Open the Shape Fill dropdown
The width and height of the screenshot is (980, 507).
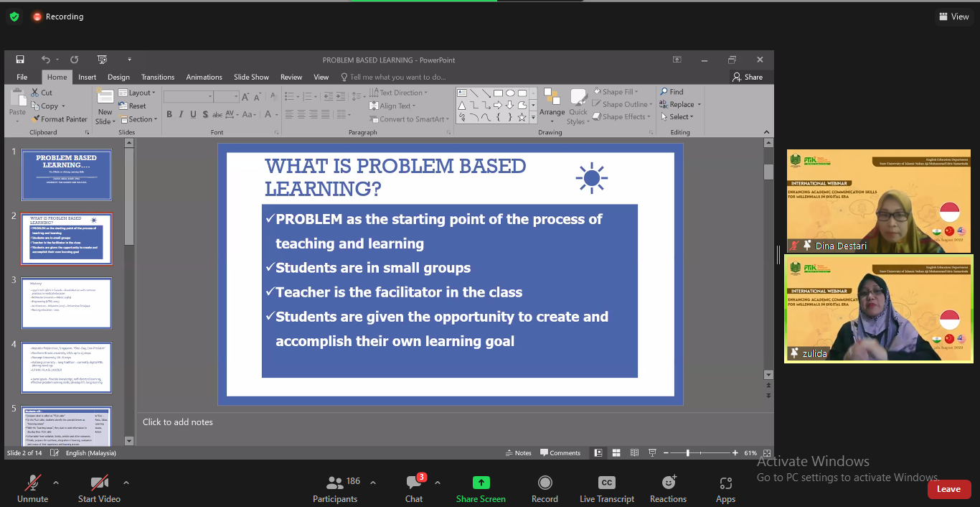point(616,92)
